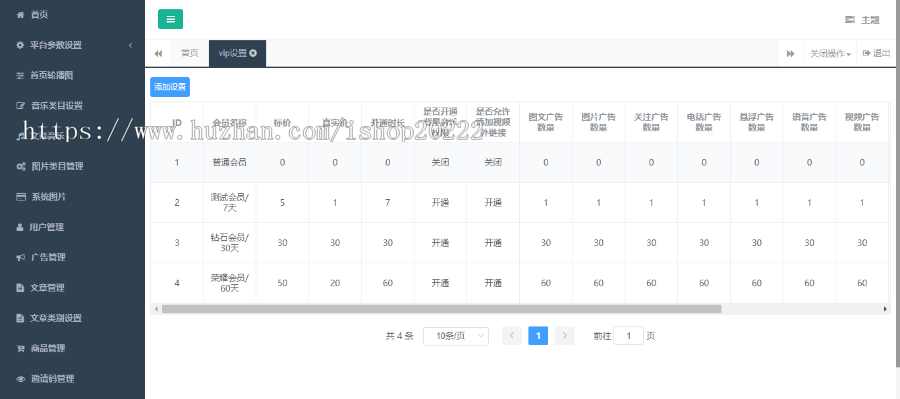This screenshot has width=900, height=399.
Task: Click the horizontal scrollbar left arrow
Action: pos(155,309)
